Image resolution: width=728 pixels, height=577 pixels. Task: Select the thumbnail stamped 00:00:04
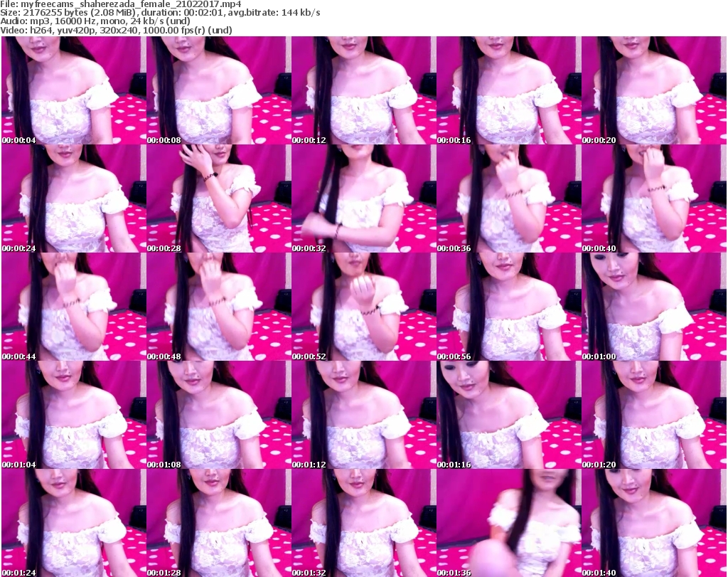[x=74, y=90]
